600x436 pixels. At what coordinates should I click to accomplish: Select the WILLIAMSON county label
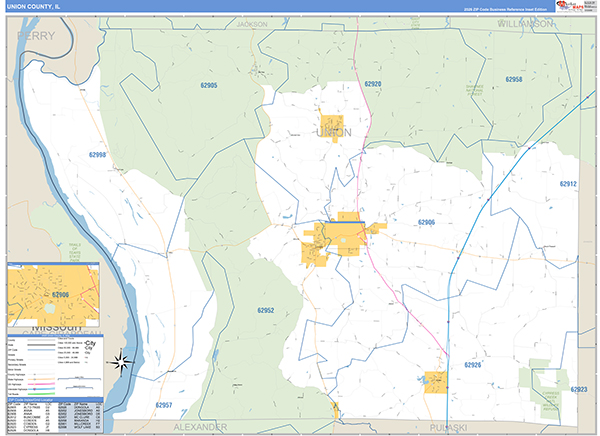pyautogui.click(x=530, y=21)
